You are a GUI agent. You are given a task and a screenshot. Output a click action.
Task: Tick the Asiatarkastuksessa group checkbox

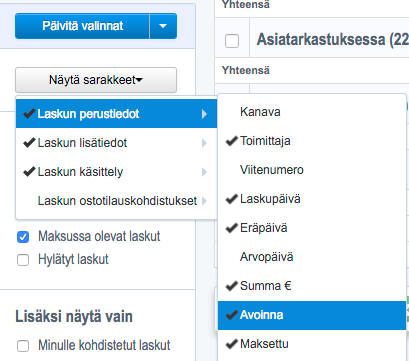pos(232,41)
